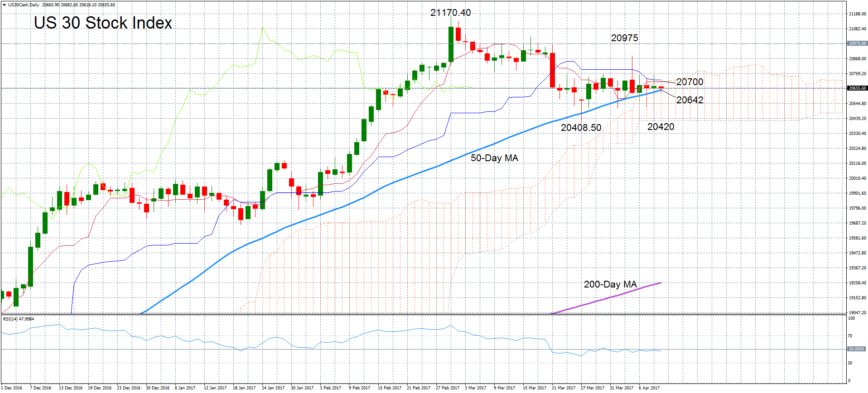Click the '12 Jan 2017' date label
Screen dimensions: 868x393
point(215,388)
